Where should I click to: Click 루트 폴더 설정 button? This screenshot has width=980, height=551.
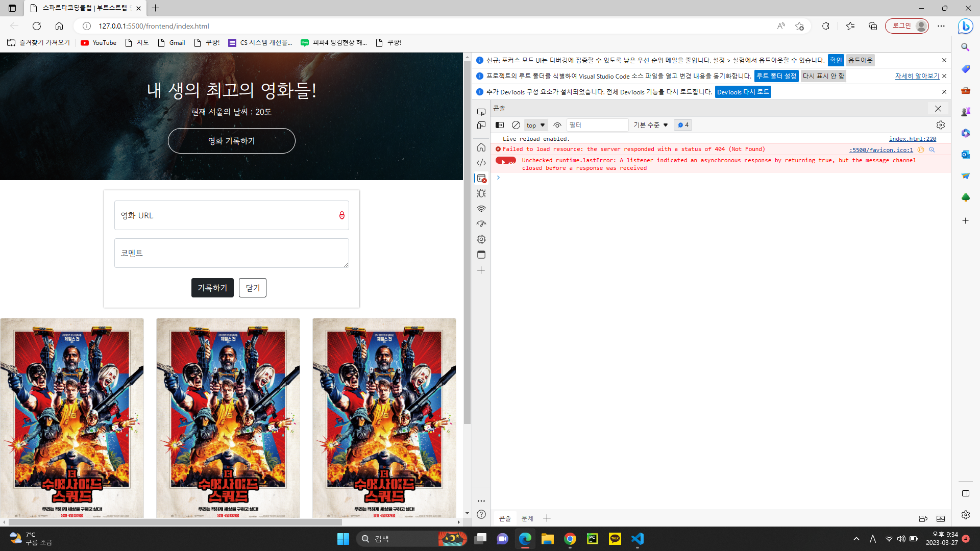click(776, 76)
